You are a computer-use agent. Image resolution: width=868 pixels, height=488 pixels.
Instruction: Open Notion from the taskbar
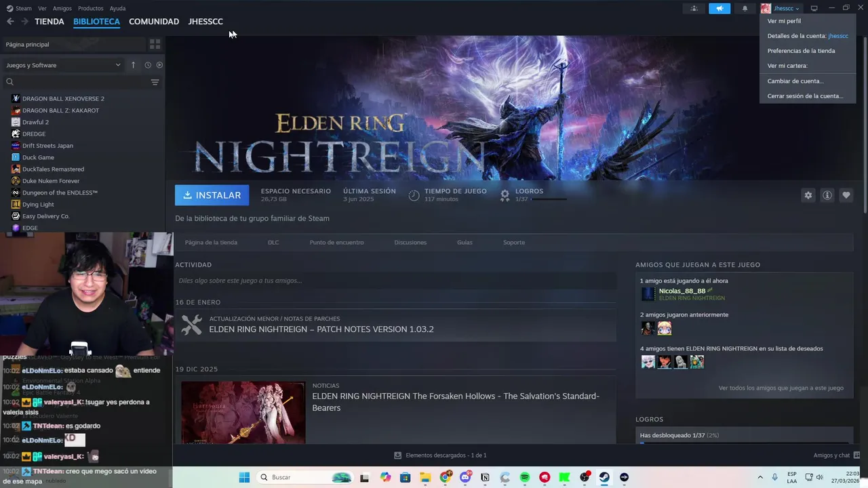pos(485,477)
